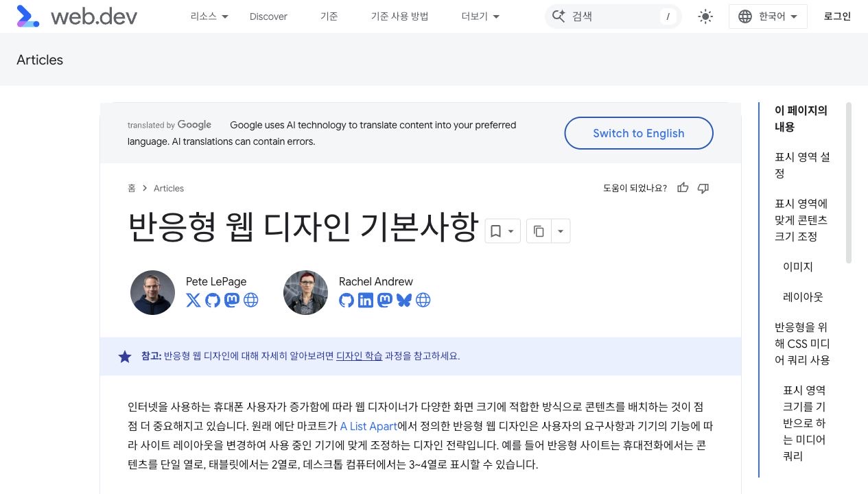Click the globe icon in language selector
Viewport: 868px width, 494px height.
pyautogui.click(x=745, y=16)
